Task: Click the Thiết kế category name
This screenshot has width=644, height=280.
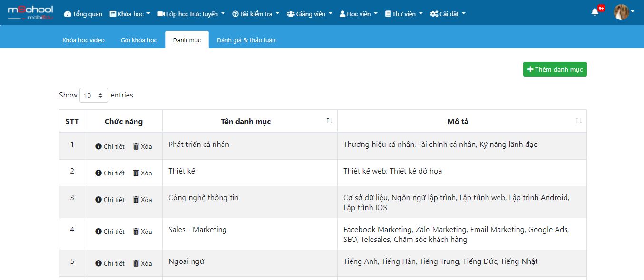Action: pyautogui.click(x=182, y=171)
